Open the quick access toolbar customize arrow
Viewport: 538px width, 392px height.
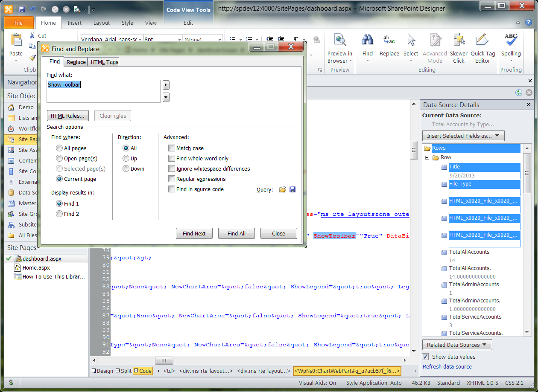(93, 9)
